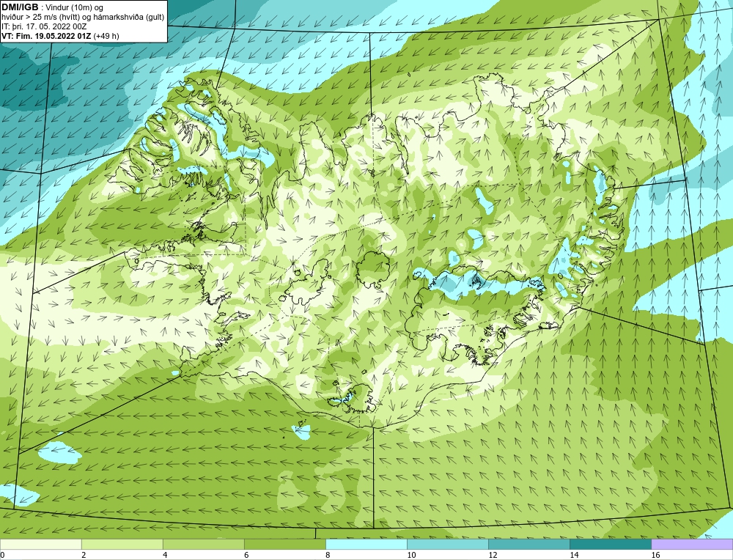
Task: Click the 4–6 m/s green legend swatch
Action: (x=203, y=544)
